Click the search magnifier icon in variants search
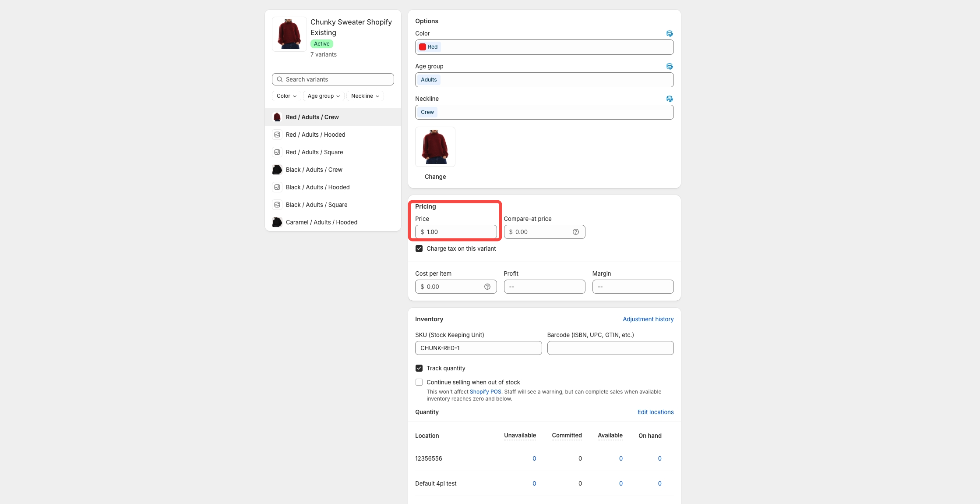The width and height of the screenshot is (980, 504). 279,79
